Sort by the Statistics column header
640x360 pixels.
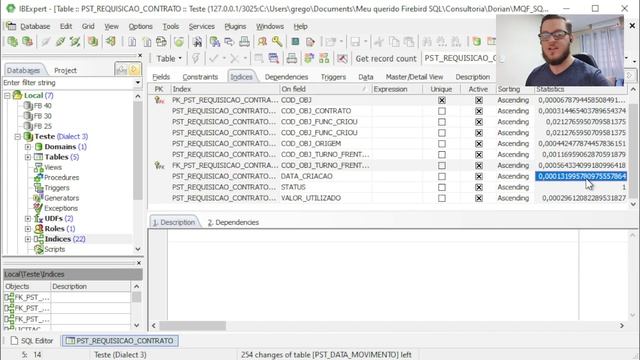[x=581, y=89]
